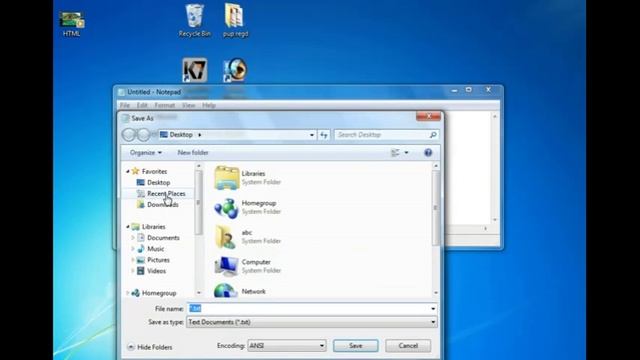Viewport: 640px width, 360px height.
Task: Close the Save As dialog
Action: [x=429, y=117]
